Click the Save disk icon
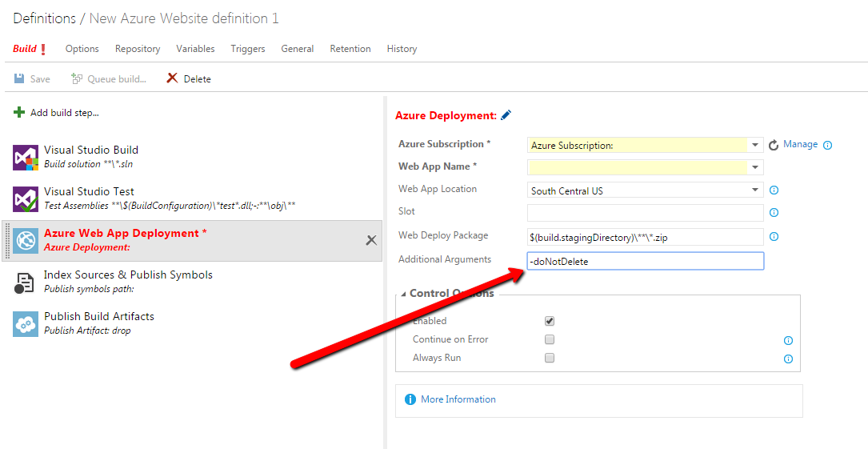 click(x=19, y=78)
